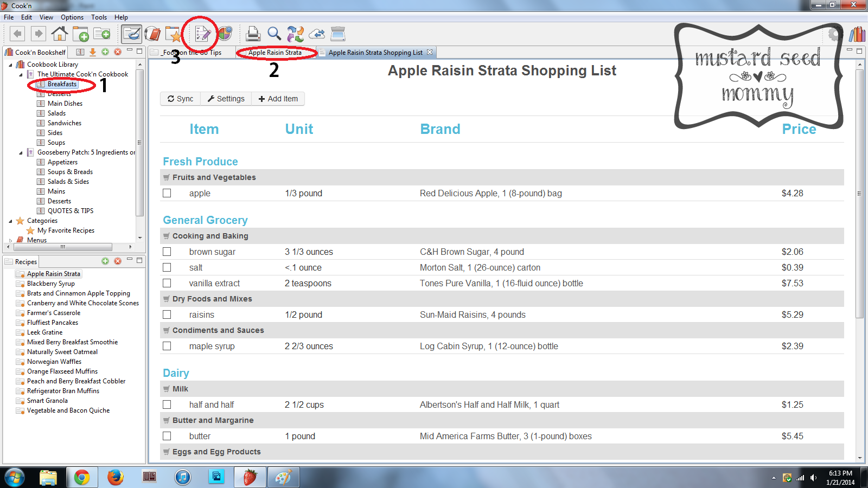Click the colorful arrows share icon
Viewport: 868px width, 488px height.
296,34
